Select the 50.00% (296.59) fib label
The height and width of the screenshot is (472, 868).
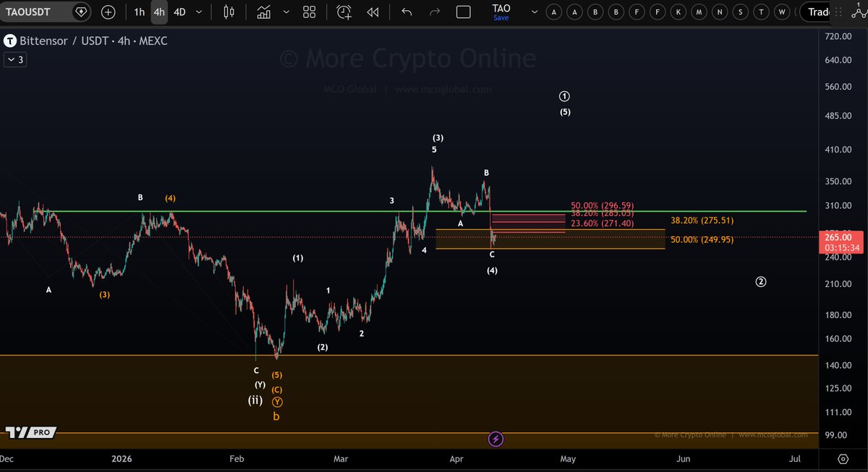click(602, 205)
